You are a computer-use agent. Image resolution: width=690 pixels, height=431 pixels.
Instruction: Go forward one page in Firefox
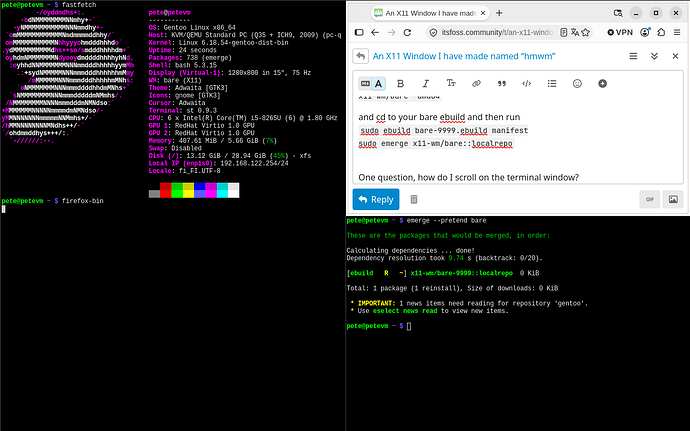coord(391,32)
